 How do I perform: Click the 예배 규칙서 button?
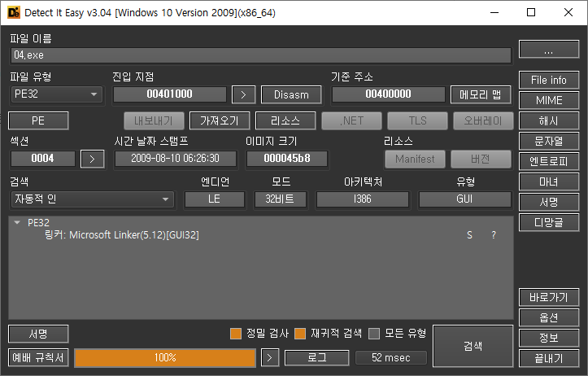coord(38,357)
